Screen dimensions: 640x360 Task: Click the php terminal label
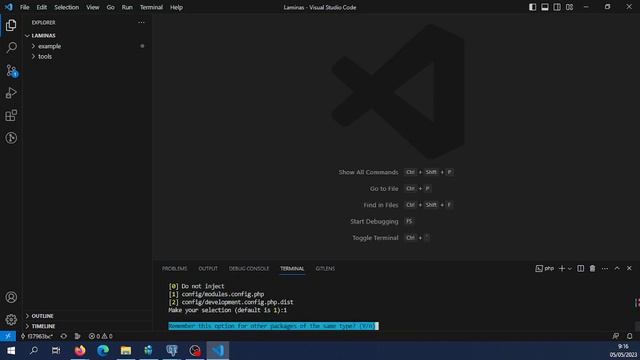[545, 268]
